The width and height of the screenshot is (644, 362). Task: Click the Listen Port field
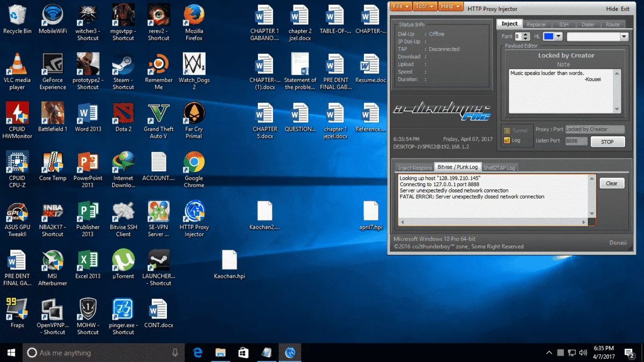point(576,141)
